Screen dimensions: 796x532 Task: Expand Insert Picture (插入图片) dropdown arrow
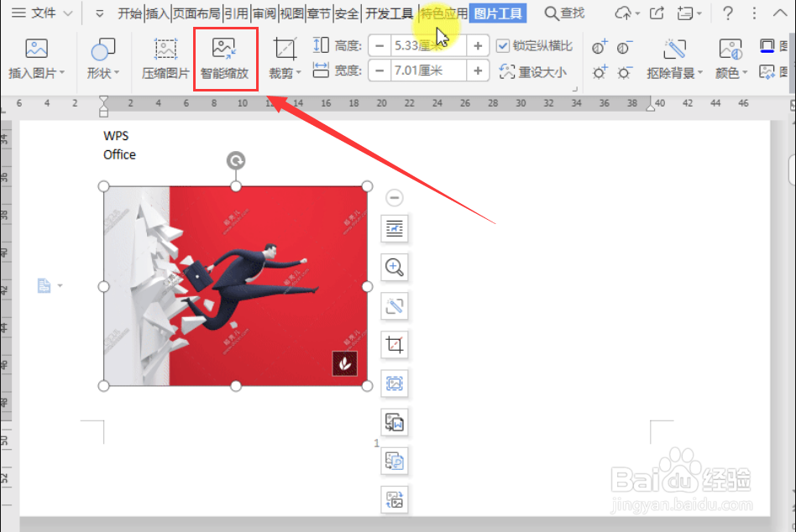[62, 73]
